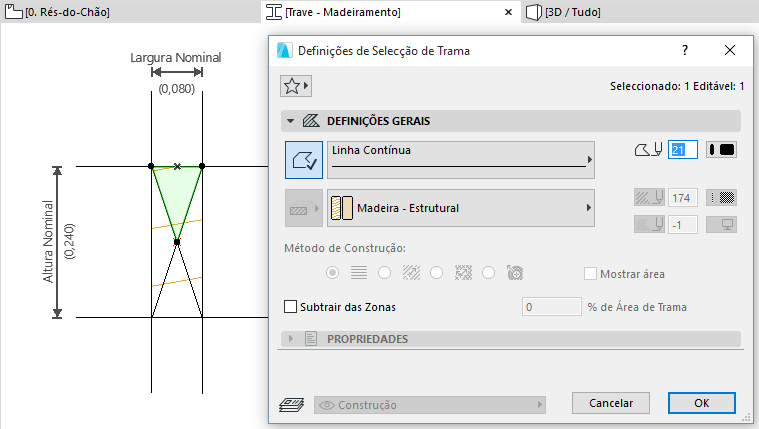Image resolution: width=759 pixels, height=429 pixels.
Task: Click the fill pen number field 174
Action: point(683,198)
